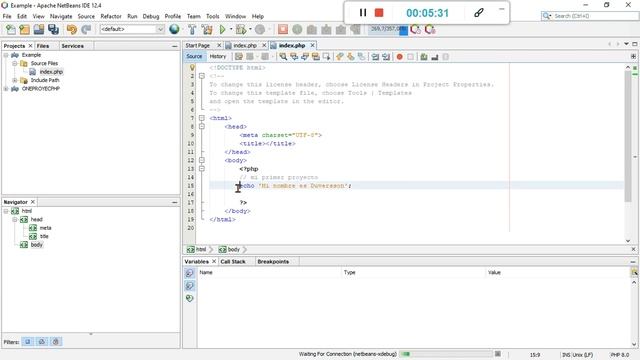Click the green watch icon in Variables panel
This screenshot has width=640, height=360.
point(189,298)
